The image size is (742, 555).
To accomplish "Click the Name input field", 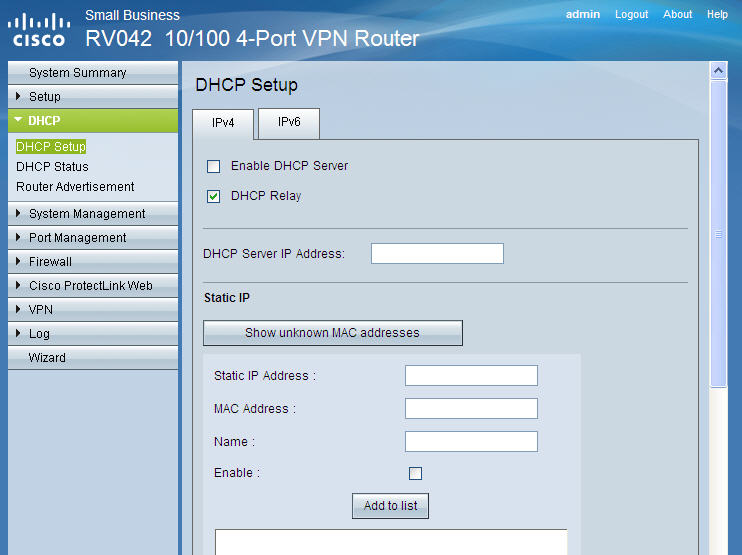I will pyautogui.click(x=471, y=441).
